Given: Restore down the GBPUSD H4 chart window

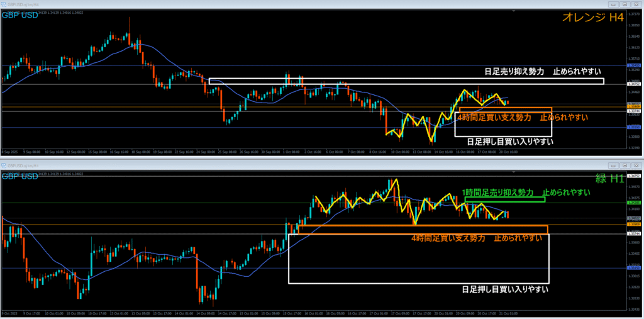Looking at the screenshot, I should pyautogui.click(x=625, y=4).
